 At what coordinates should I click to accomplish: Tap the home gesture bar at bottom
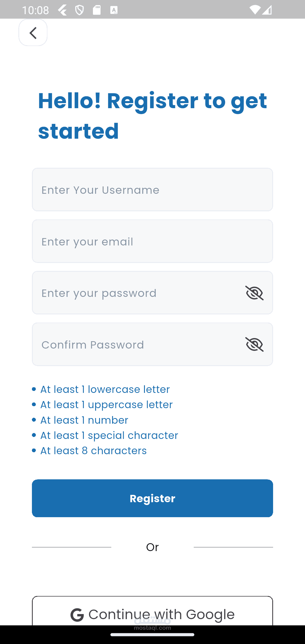point(152,634)
